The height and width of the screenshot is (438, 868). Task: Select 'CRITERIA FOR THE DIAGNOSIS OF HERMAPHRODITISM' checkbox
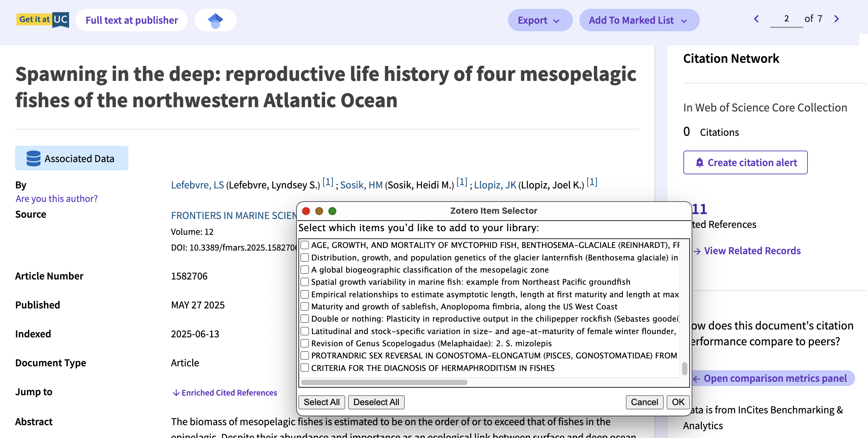coord(305,368)
